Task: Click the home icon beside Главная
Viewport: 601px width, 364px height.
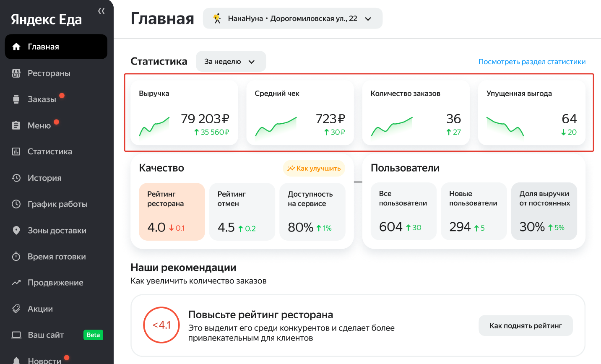Action: click(x=16, y=47)
